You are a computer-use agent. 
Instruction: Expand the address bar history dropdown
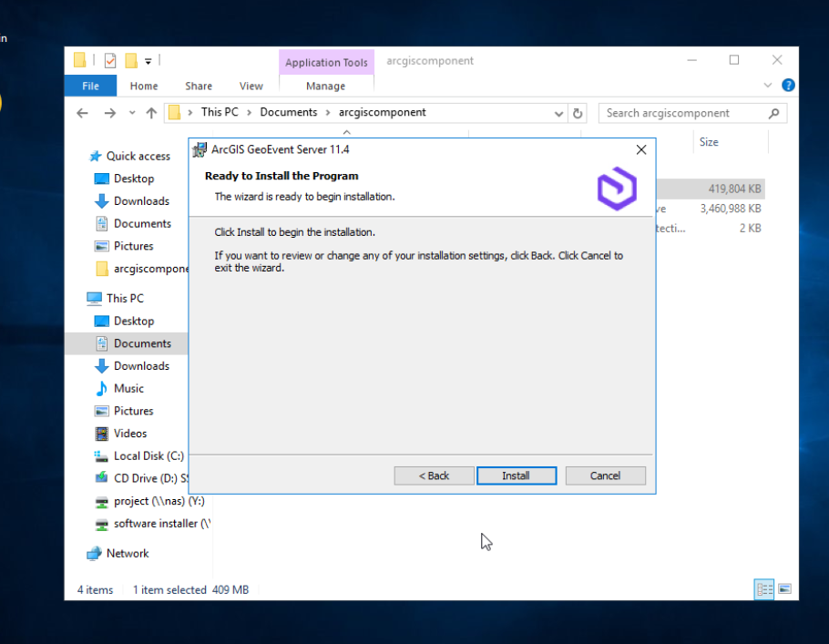click(x=558, y=113)
